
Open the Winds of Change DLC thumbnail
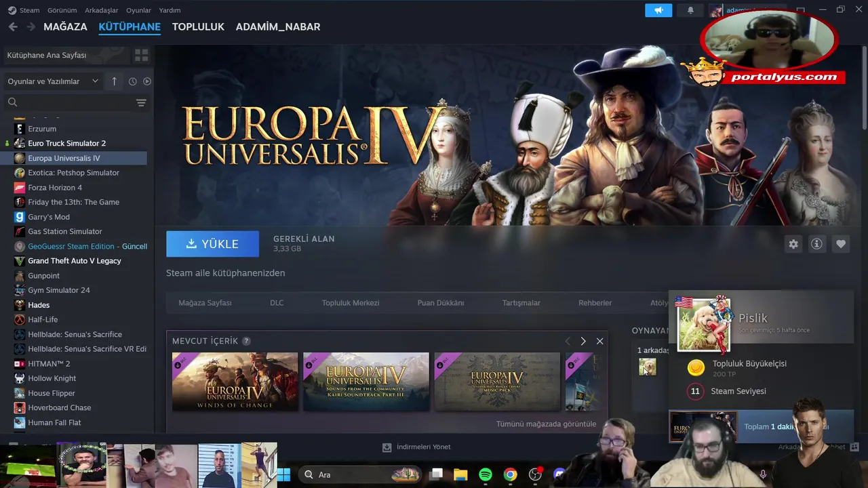(x=235, y=382)
